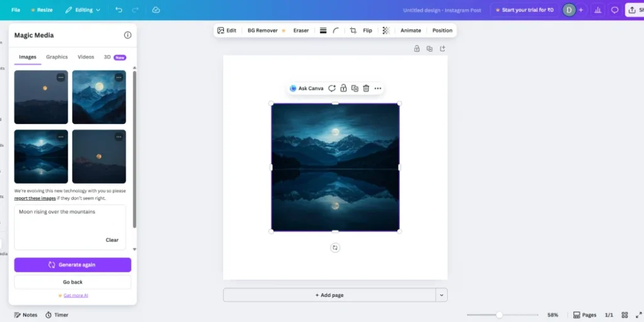This screenshot has height=322, width=644.
Task: Open the D profile avatar
Action: pos(569,10)
